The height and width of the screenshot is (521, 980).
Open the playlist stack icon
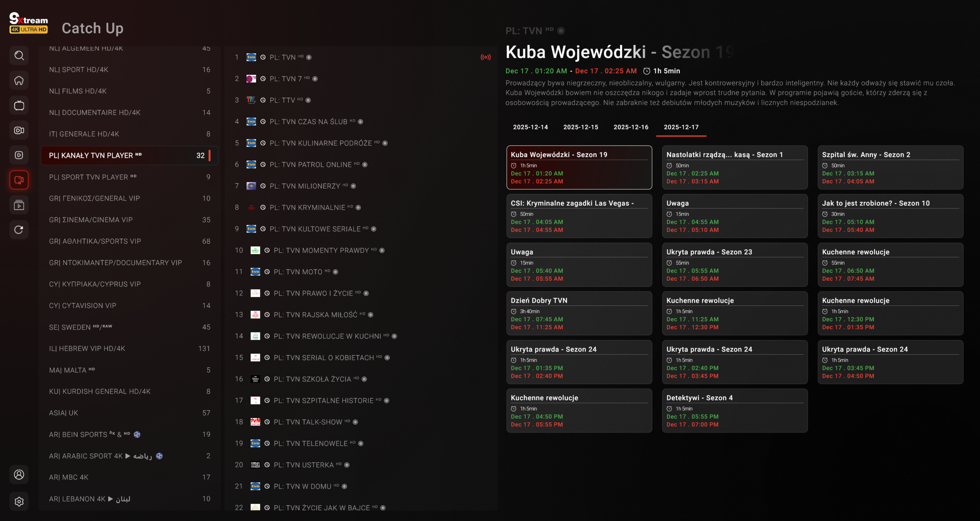pyautogui.click(x=19, y=205)
